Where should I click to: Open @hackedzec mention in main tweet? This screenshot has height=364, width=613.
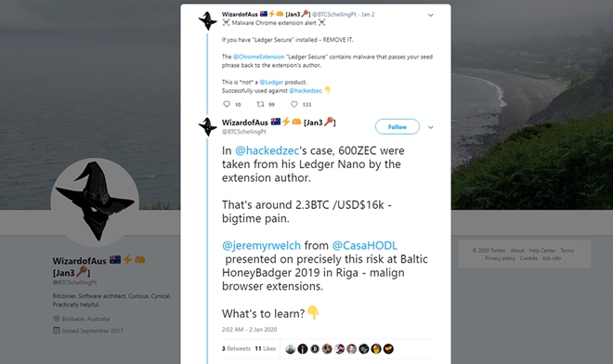pyautogui.click(x=267, y=150)
